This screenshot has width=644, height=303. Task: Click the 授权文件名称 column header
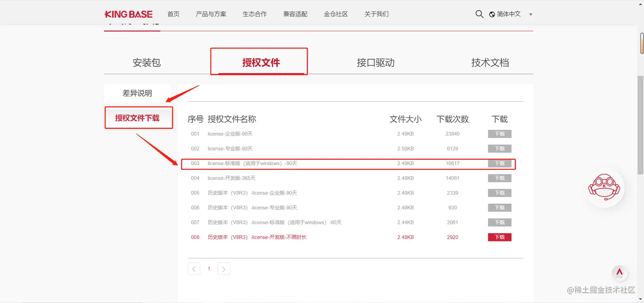pyautogui.click(x=232, y=119)
